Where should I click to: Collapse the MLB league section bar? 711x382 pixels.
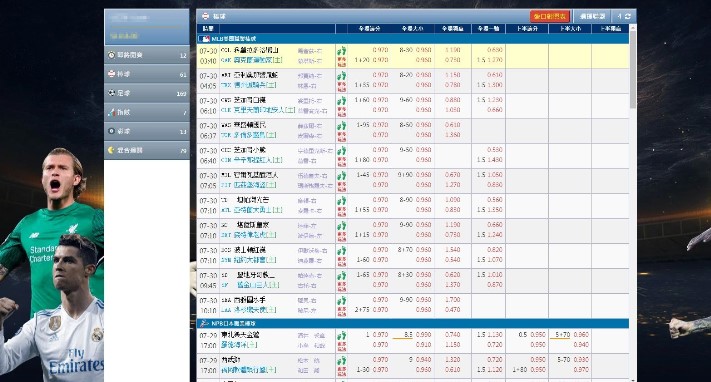click(x=413, y=39)
